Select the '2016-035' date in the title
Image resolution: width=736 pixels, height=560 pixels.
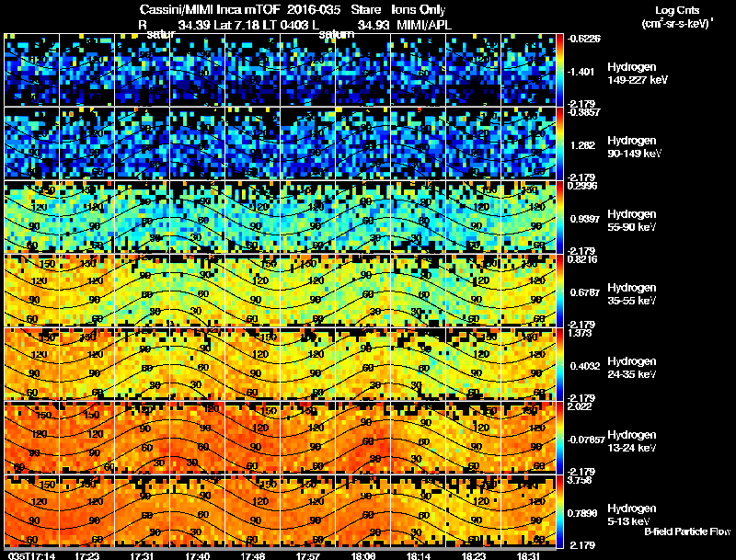(x=314, y=9)
